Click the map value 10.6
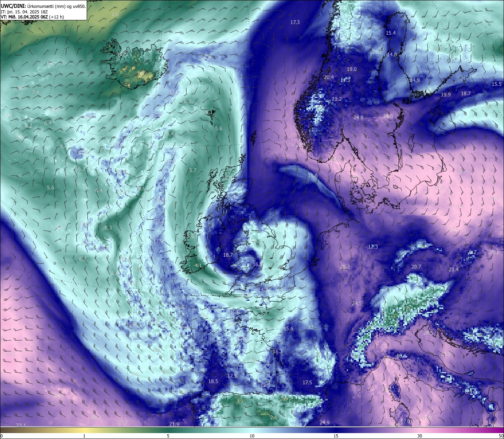 coord(401,356)
